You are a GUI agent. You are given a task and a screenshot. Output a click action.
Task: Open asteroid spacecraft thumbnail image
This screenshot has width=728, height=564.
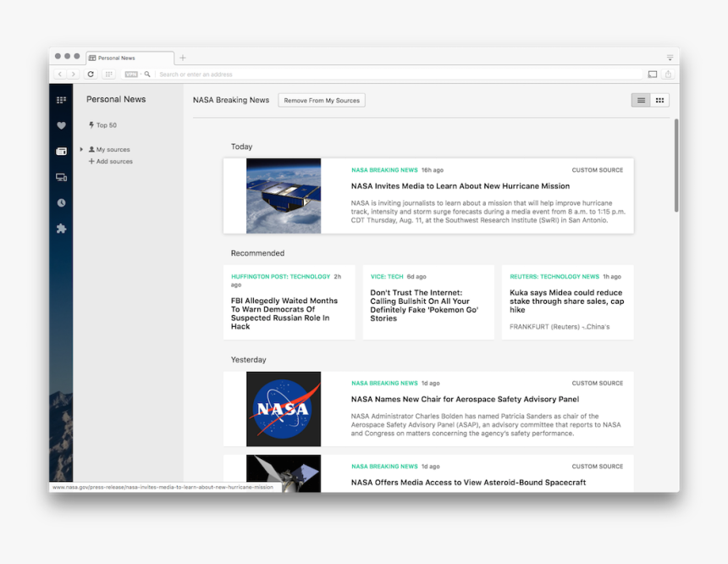point(284,473)
